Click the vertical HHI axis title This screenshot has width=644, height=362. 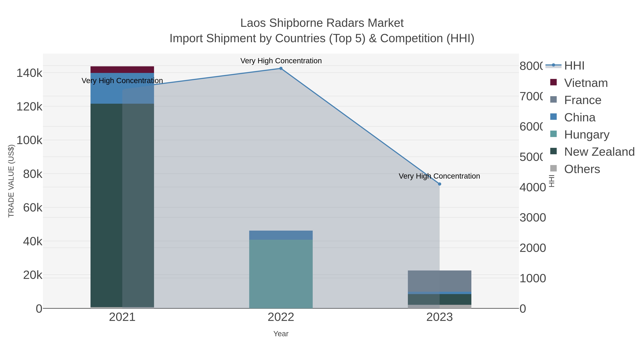(552, 181)
